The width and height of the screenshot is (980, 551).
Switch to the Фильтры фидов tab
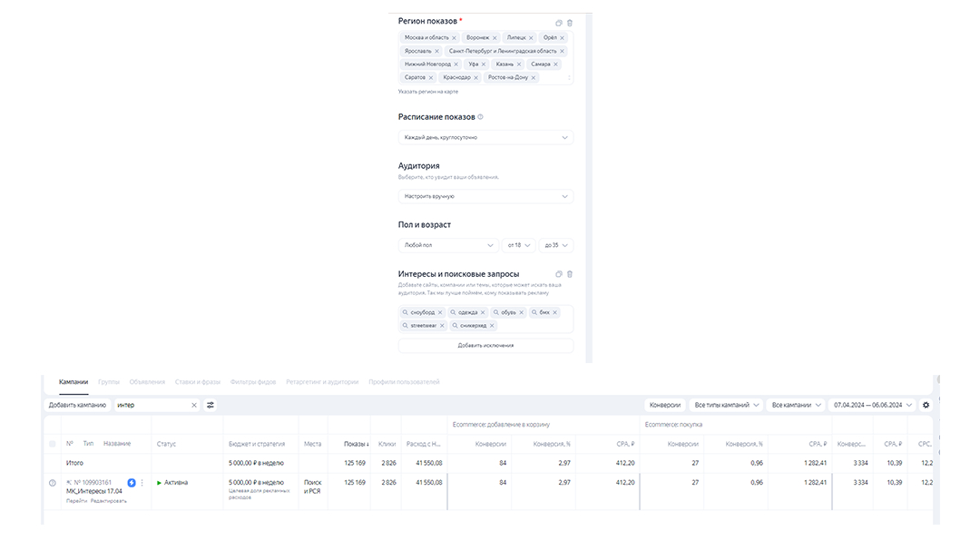(253, 382)
